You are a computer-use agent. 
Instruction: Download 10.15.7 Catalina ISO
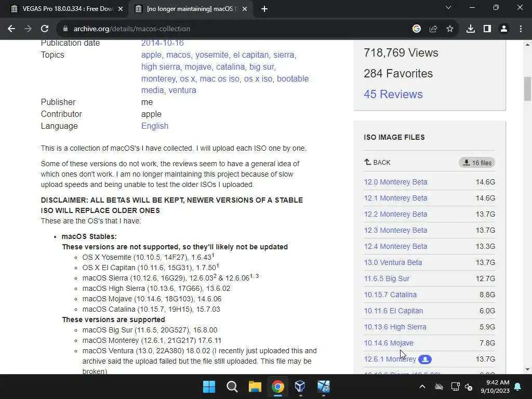[x=390, y=295]
